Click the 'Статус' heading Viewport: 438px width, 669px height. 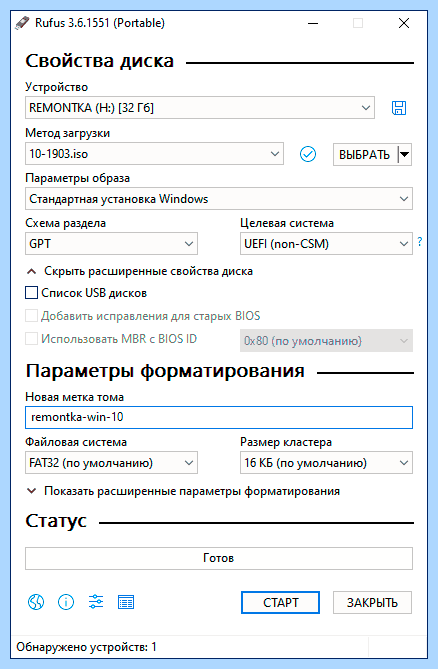[x=56, y=521]
